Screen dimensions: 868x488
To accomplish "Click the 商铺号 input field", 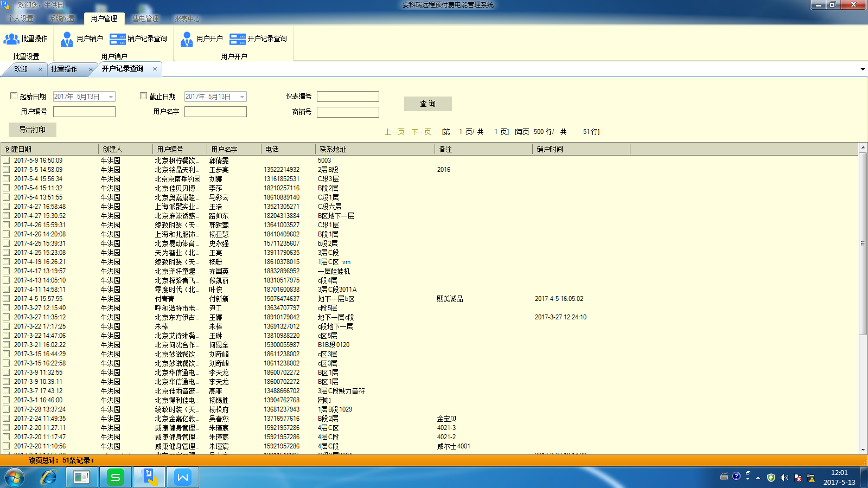I will pos(348,112).
